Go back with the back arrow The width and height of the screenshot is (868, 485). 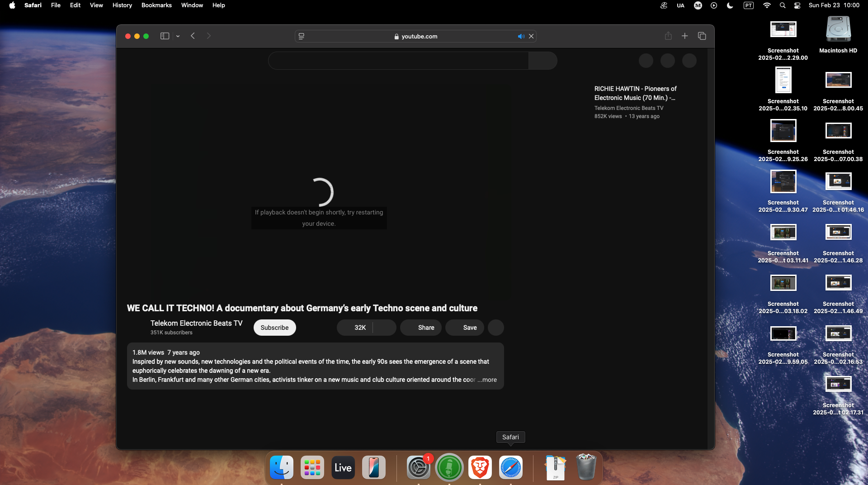193,36
